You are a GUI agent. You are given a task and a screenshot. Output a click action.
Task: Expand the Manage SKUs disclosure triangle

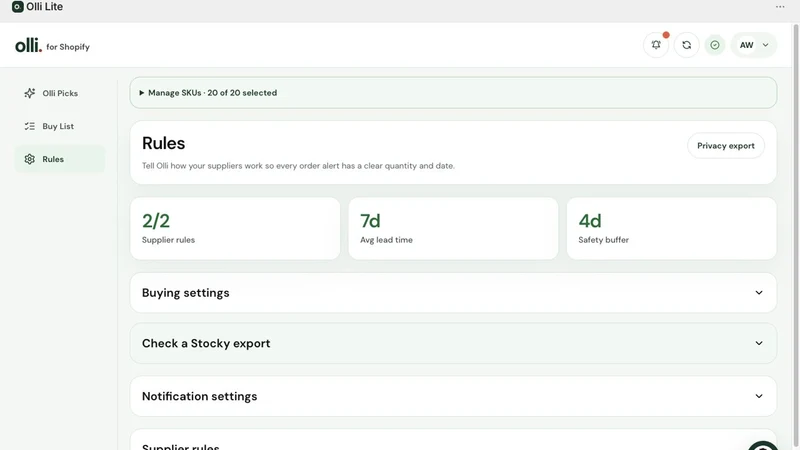tap(141, 93)
